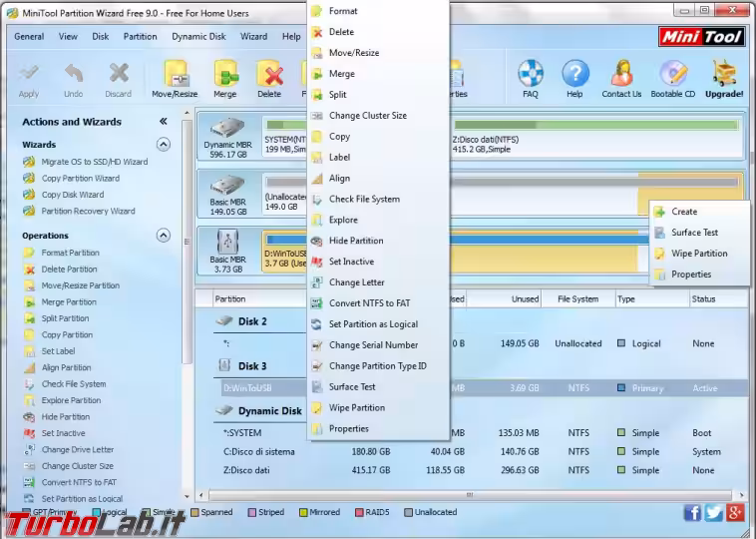The image size is (756, 539).
Task: Click Move/Resize toolbar icon
Action: tap(175, 73)
